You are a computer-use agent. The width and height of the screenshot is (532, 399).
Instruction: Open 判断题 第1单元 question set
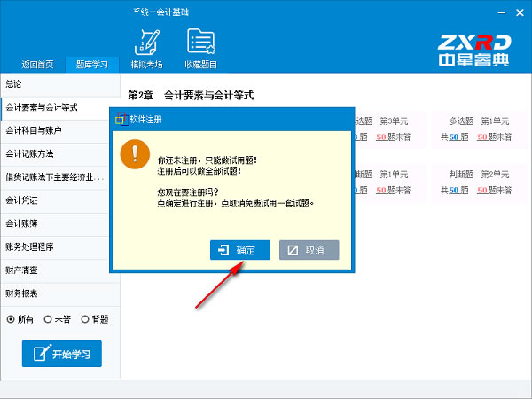[x=390, y=184]
